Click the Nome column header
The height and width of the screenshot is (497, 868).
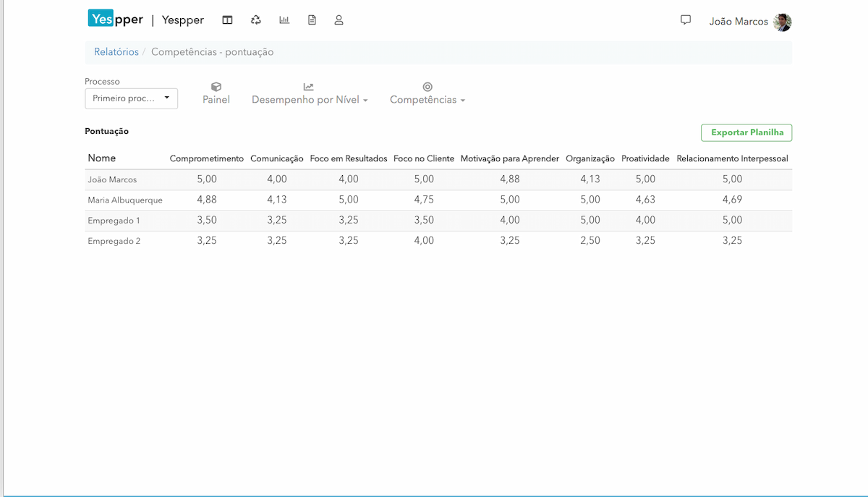click(x=102, y=158)
